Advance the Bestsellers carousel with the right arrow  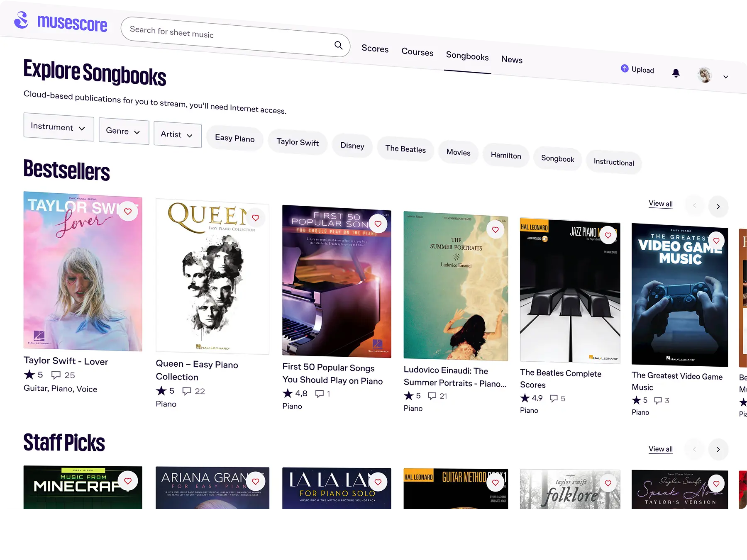point(718,206)
